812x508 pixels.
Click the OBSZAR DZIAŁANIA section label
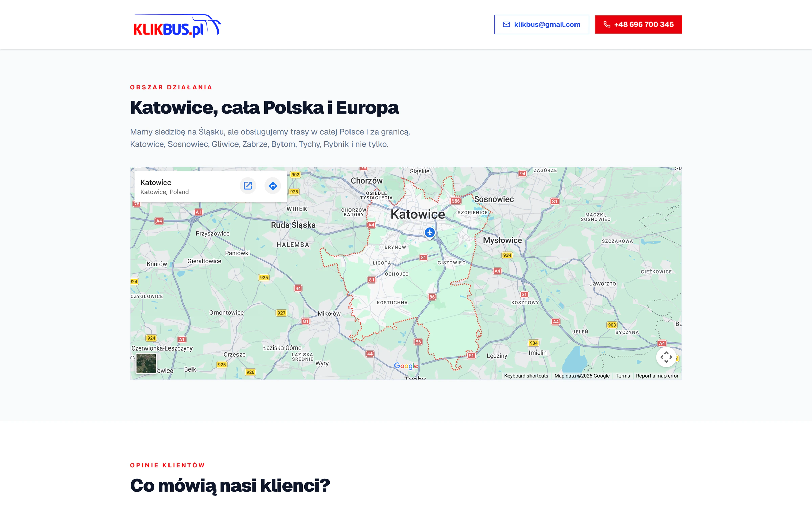pos(171,87)
